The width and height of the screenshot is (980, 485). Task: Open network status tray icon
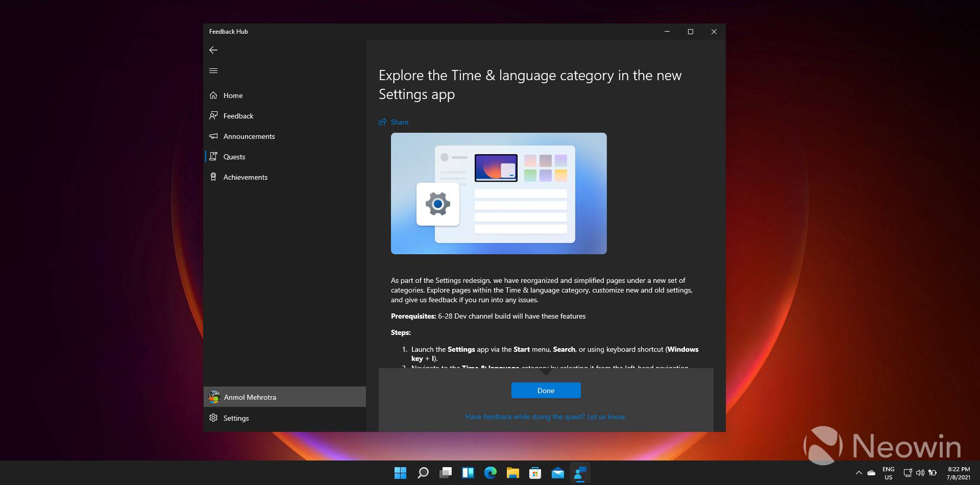click(x=908, y=473)
